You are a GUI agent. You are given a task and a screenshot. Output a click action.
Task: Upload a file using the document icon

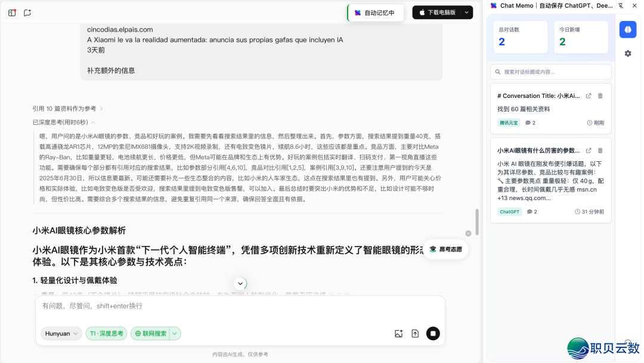click(415, 333)
